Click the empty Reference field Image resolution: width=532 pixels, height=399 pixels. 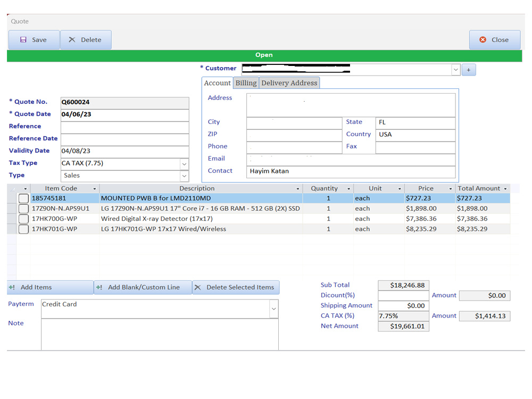coord(124,127)
